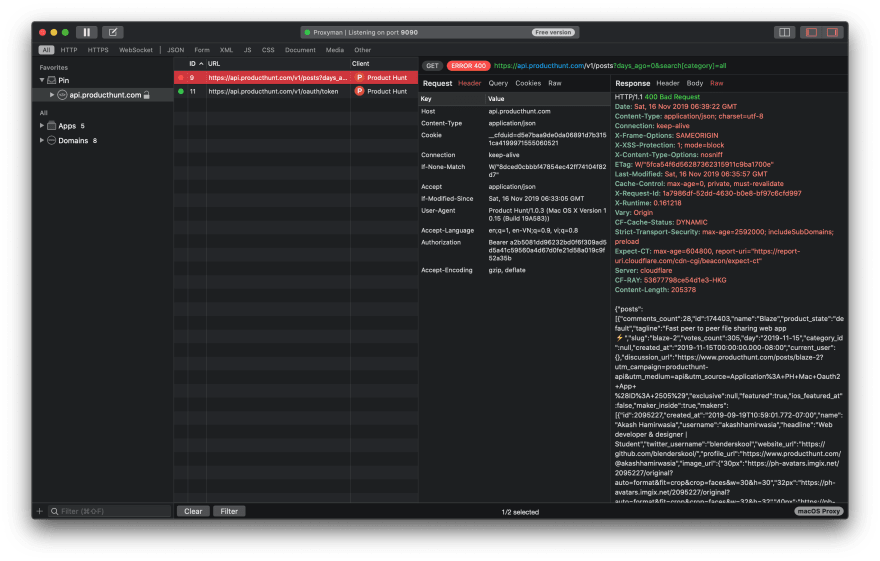Open the Request Raw tab
Screen dimensions: 880x561
point(555,83)
